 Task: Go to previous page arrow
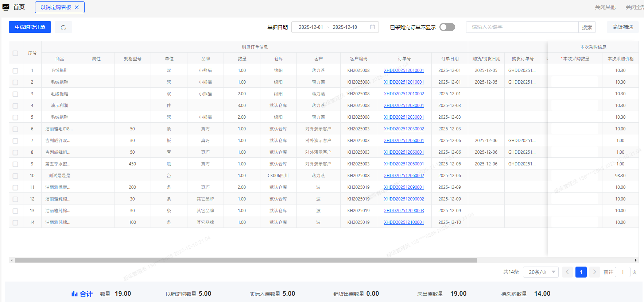point(567,272)
